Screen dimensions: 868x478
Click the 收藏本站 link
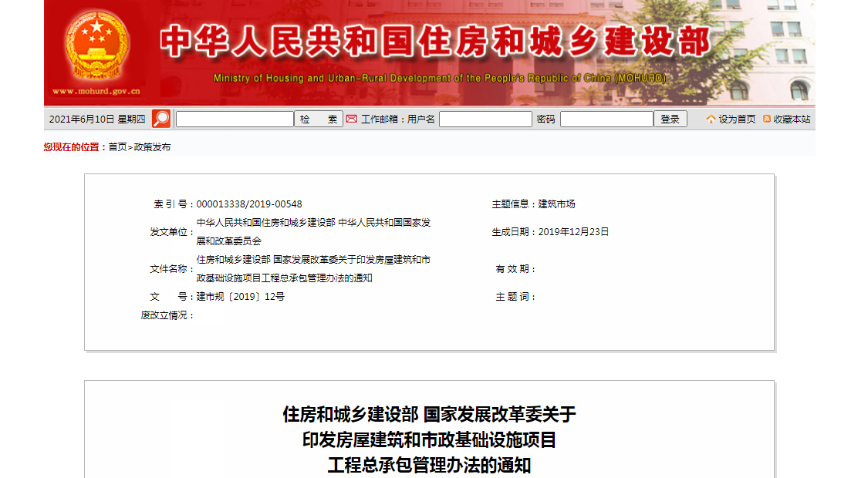[x=792, y=119]
